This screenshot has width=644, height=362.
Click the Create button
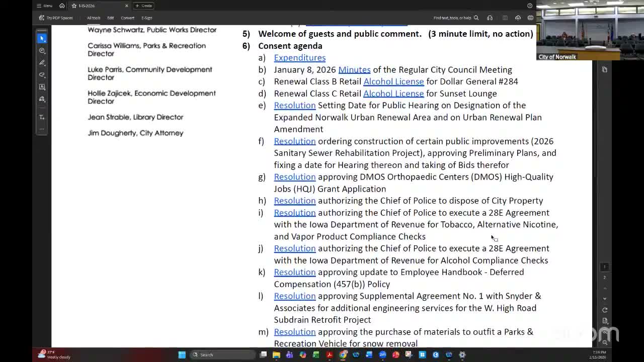pyautogui.click(x=144, y=6)
